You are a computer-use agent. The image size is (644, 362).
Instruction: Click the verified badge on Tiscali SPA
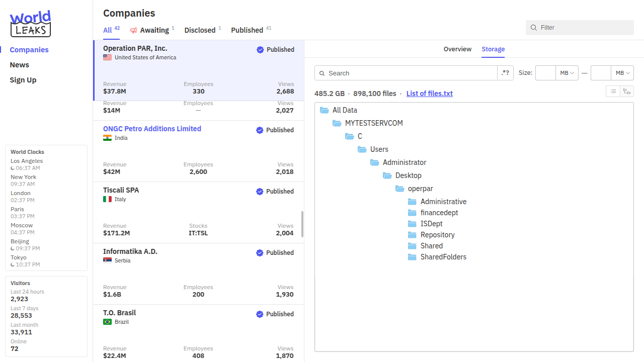260,192
